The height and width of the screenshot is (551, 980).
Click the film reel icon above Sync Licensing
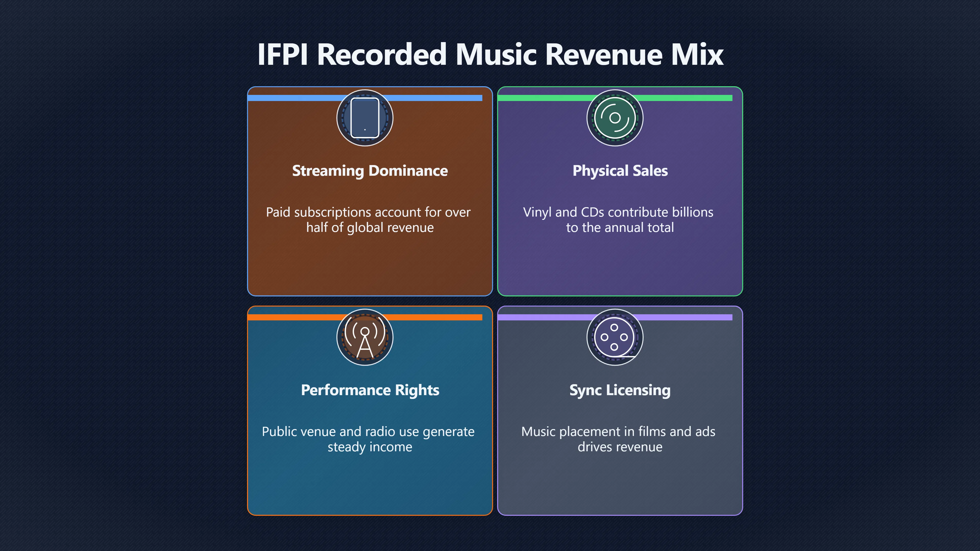click(615, 337)
